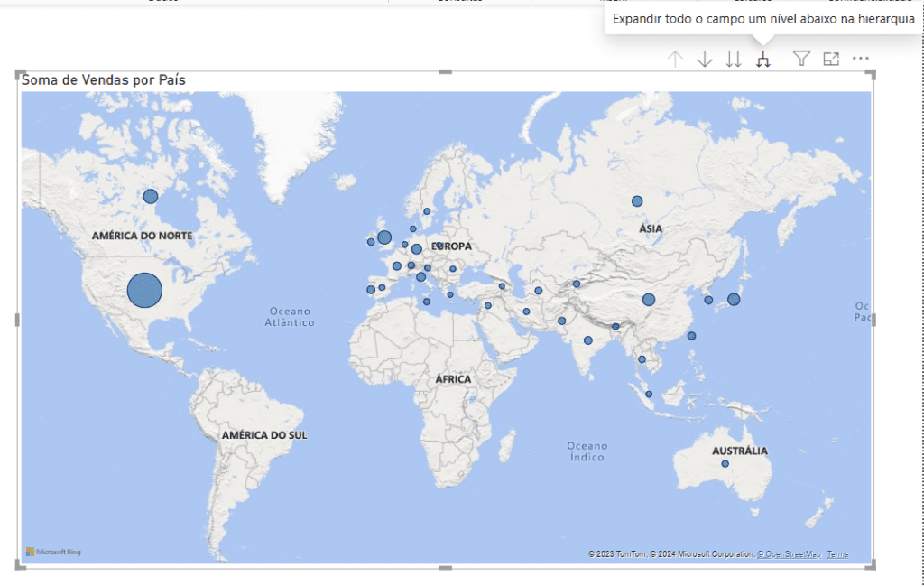Enter focus mode for the map visual
This screenshot has height=586, width=924.
click(830, 58)
